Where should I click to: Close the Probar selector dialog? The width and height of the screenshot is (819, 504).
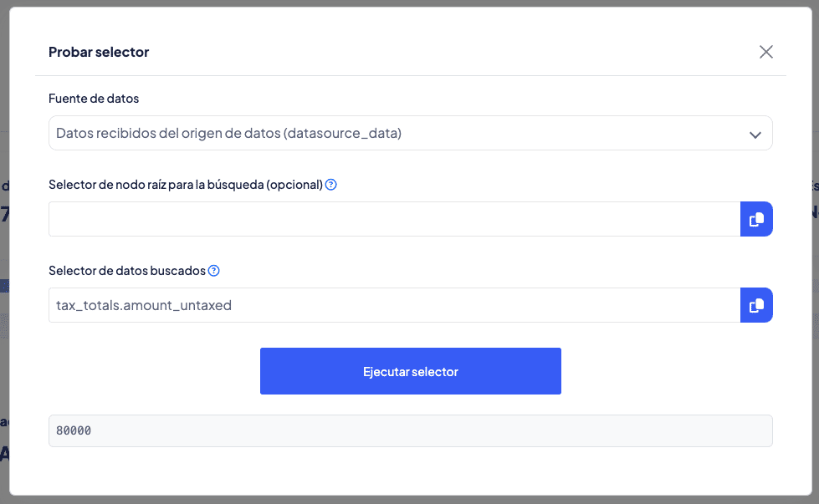[765, 51]
